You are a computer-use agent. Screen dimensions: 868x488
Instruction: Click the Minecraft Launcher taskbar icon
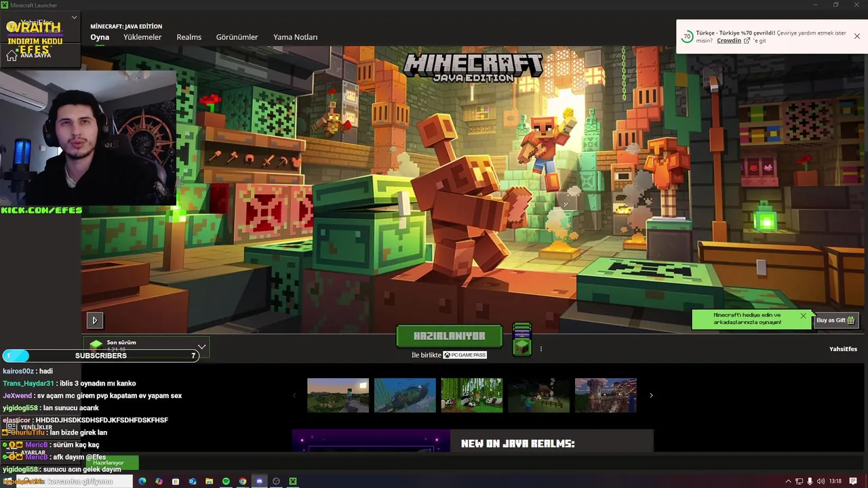click(293, 481)
